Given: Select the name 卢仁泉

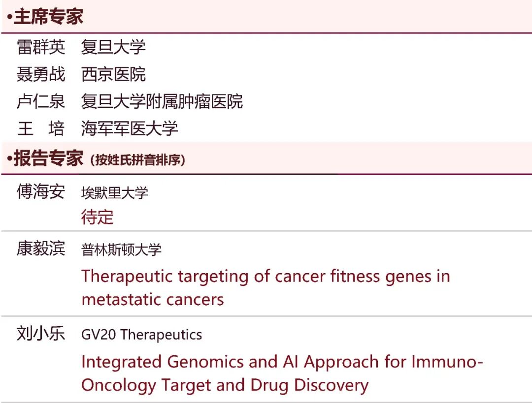Looking at the screenshot, I should pos(41,101).
